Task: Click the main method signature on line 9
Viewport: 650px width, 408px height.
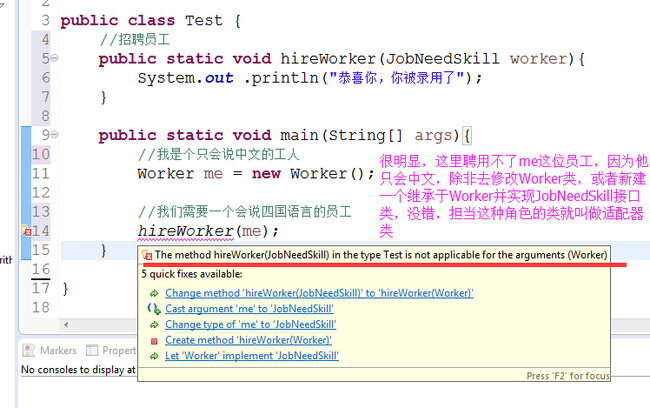Action: point(284,135)
